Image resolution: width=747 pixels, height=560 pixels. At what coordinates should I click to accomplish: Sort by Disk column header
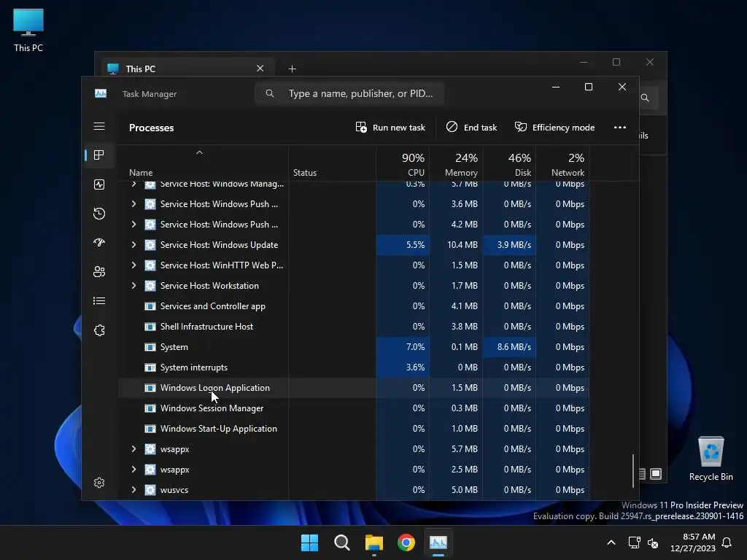[x=509, y=164]
